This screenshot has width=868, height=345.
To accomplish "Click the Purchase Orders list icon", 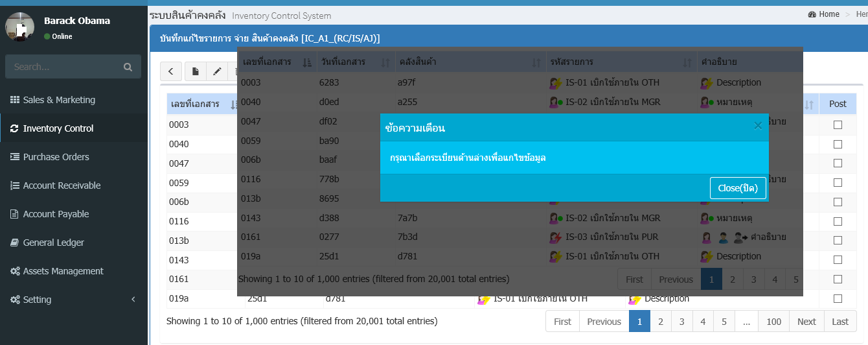I will point(15,157).
